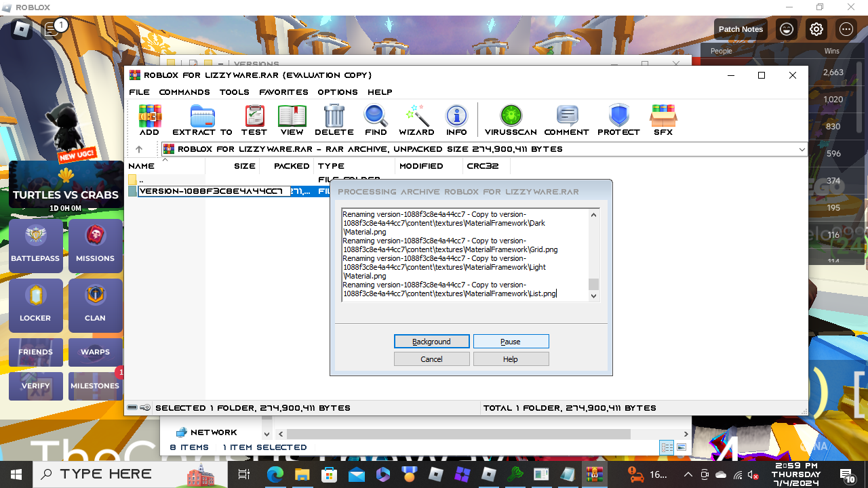Click the Delete trash can icon
This screenshot has height=488, width=868.
(334, 120)
